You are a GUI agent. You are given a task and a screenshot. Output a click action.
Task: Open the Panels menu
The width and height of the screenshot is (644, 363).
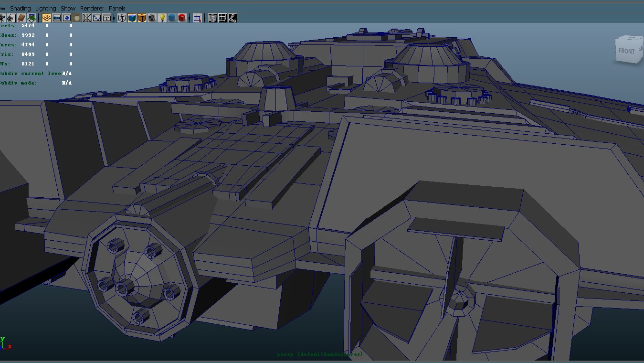click(x=117, y=8)
